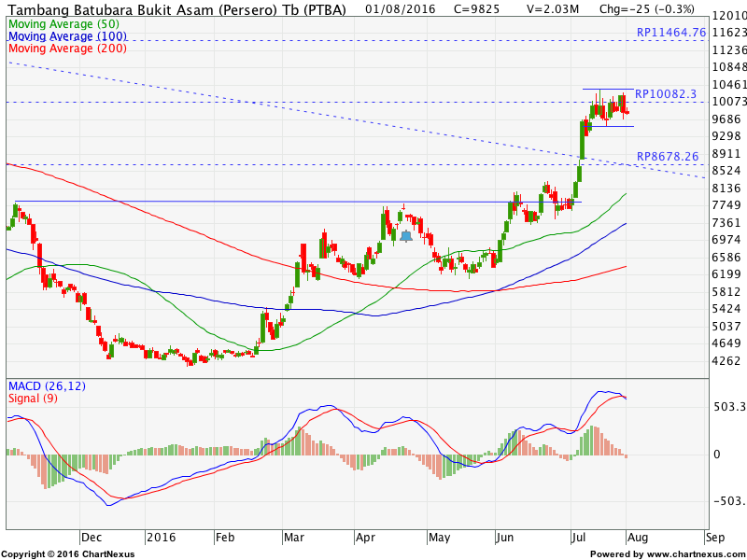Viewport: 747px width, 560px height.
Task: Click the 4262 price axis label
Action: [726, 361]
